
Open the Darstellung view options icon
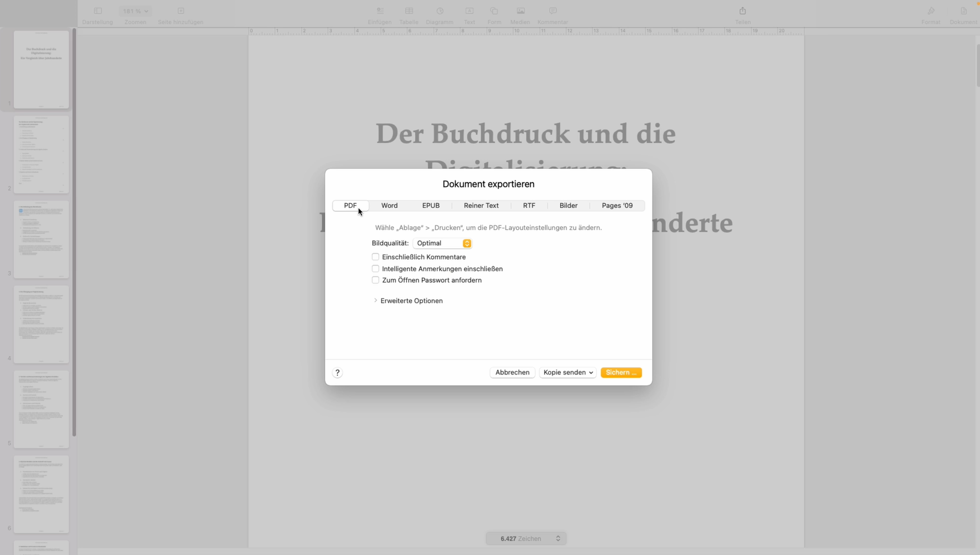[x=98, y=11]
